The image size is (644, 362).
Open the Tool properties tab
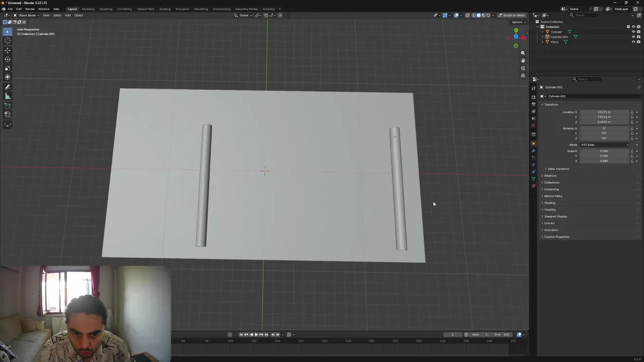click(x=534, y=88)
